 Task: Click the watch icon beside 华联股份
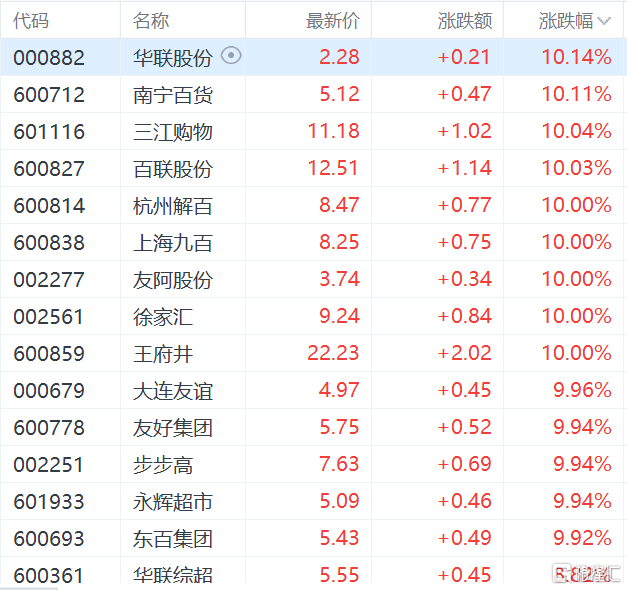tap(231, 56)
